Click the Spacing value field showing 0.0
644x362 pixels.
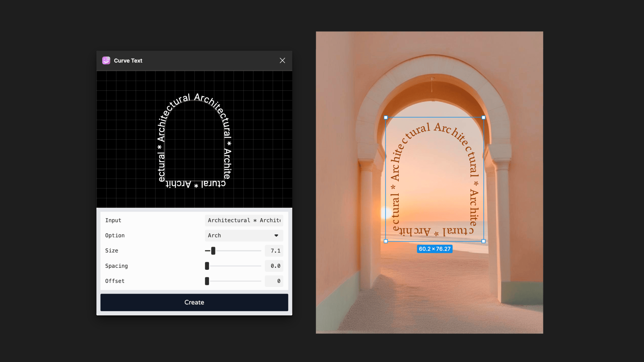[x=274, y=266]
